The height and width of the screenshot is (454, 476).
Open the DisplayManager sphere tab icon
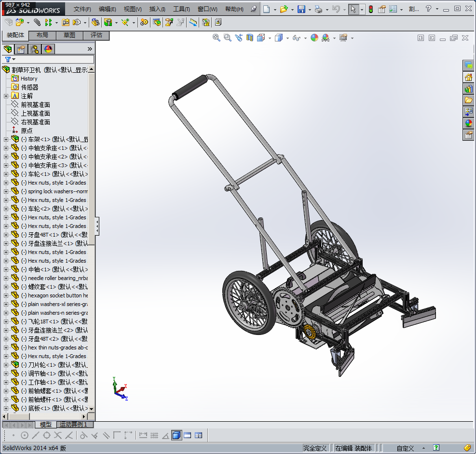48,49
